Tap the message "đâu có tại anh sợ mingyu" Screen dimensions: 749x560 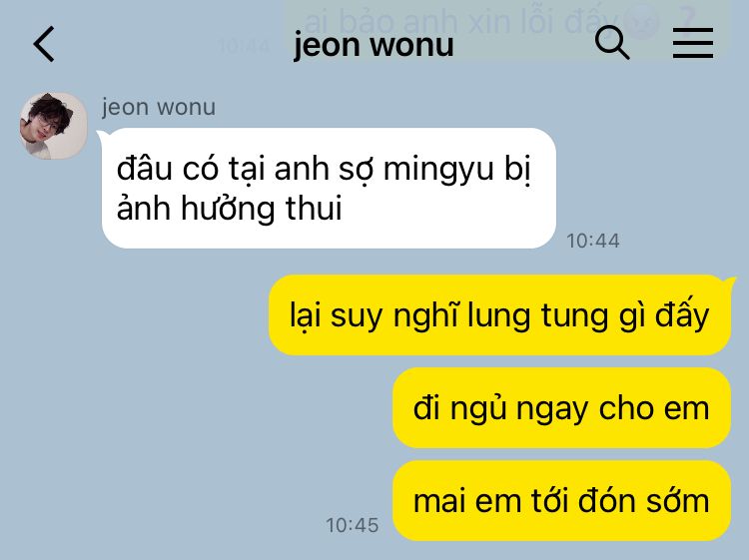click(329, 188)
